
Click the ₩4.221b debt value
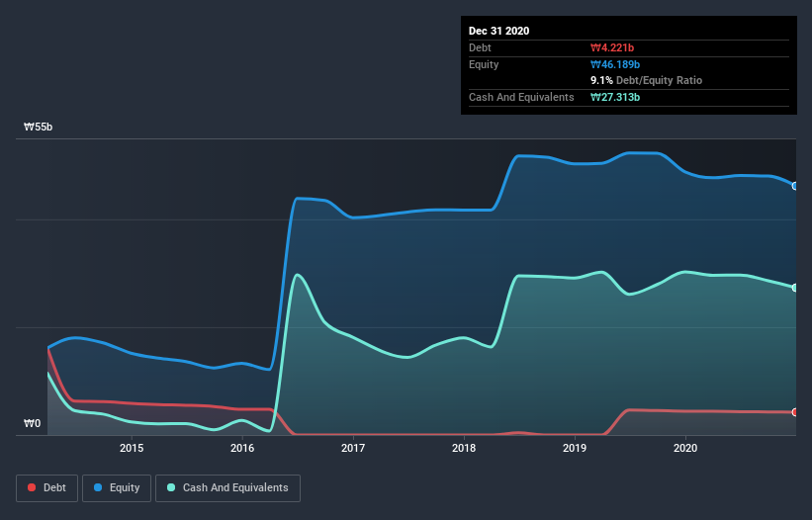click(612, 47)
